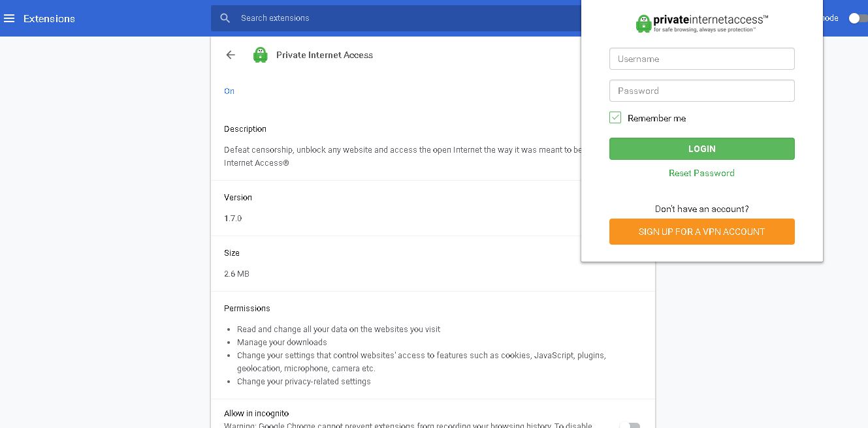Click the magnifier icon in search bar
Viewport: 868px width, 428px height.
click(225, 18)
